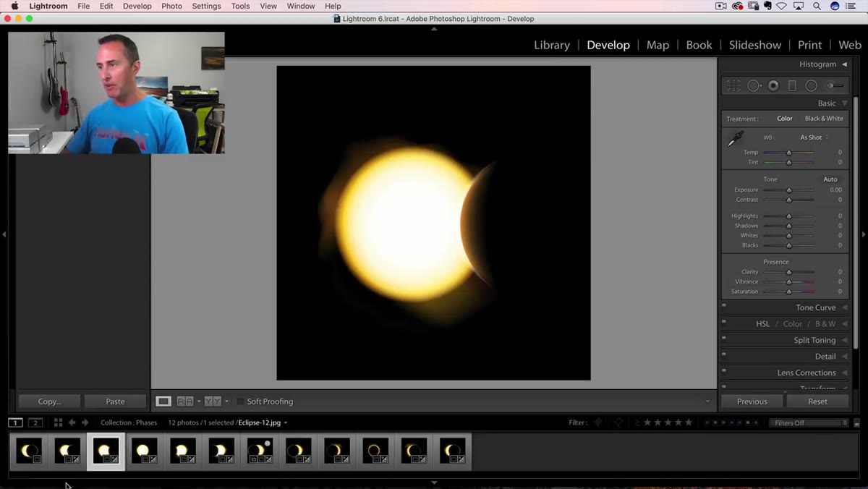
Task: Open second window display button 2
Action: point(35,422)
